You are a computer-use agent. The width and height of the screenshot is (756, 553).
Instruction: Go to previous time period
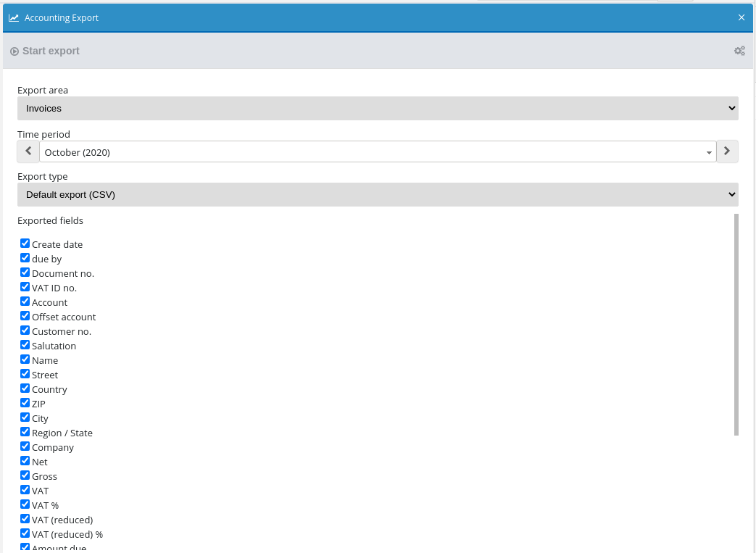[28, 151]
